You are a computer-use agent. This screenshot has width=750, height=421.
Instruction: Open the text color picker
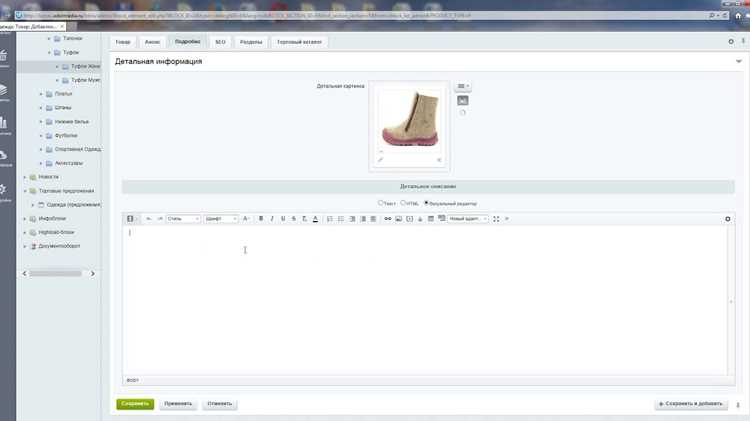tap(315, 219)
